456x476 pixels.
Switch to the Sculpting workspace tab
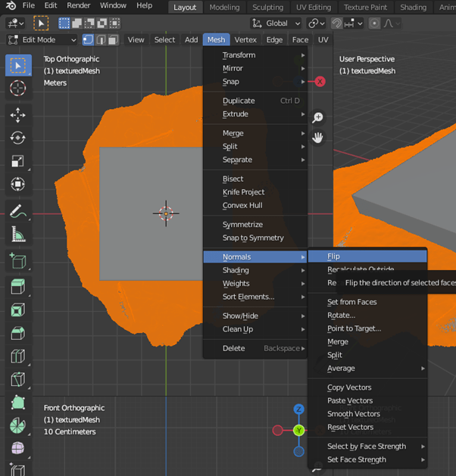[267, 7]
